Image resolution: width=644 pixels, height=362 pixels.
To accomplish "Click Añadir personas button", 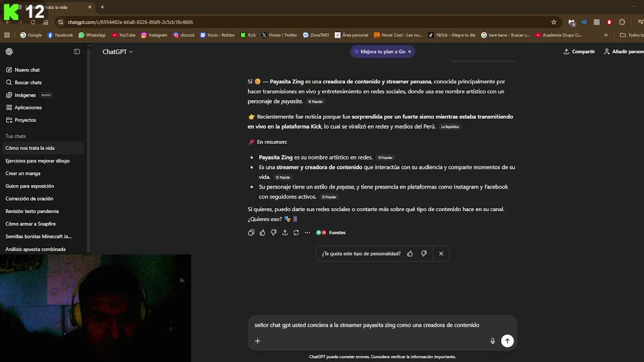I will pyautogui.click(x=623, y=52).
